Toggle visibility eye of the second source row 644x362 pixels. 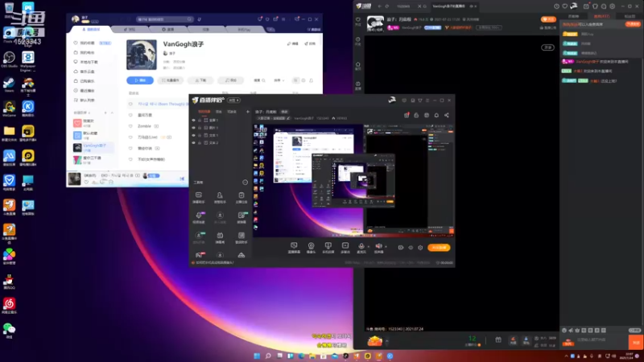193,128
